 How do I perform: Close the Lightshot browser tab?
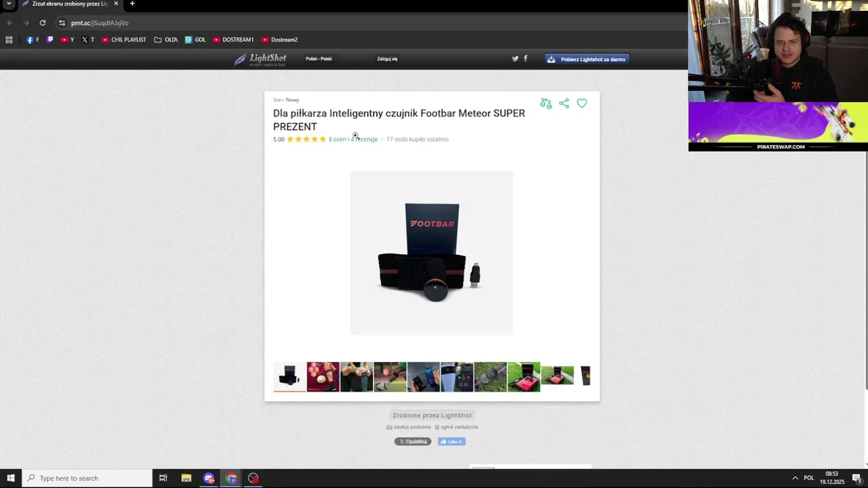point(116,3)
